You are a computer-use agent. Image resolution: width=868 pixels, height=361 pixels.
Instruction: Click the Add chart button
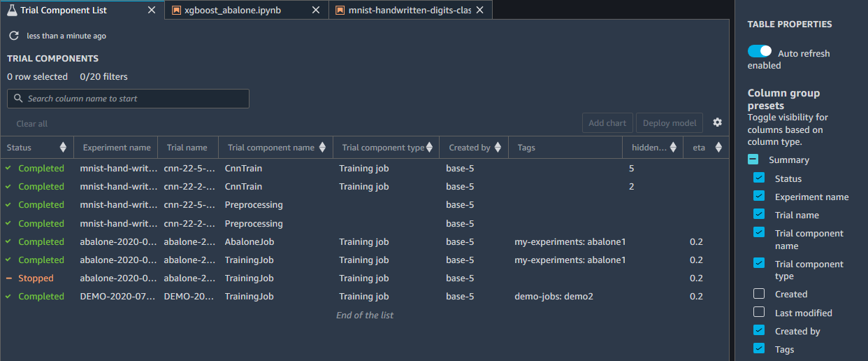(x=607, y=123)
